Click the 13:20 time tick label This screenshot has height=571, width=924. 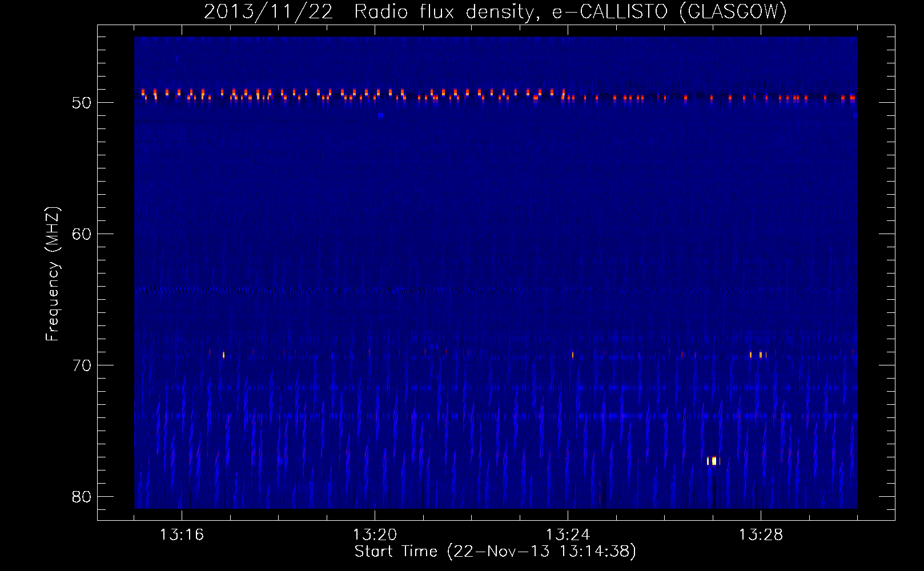[375, 535]
